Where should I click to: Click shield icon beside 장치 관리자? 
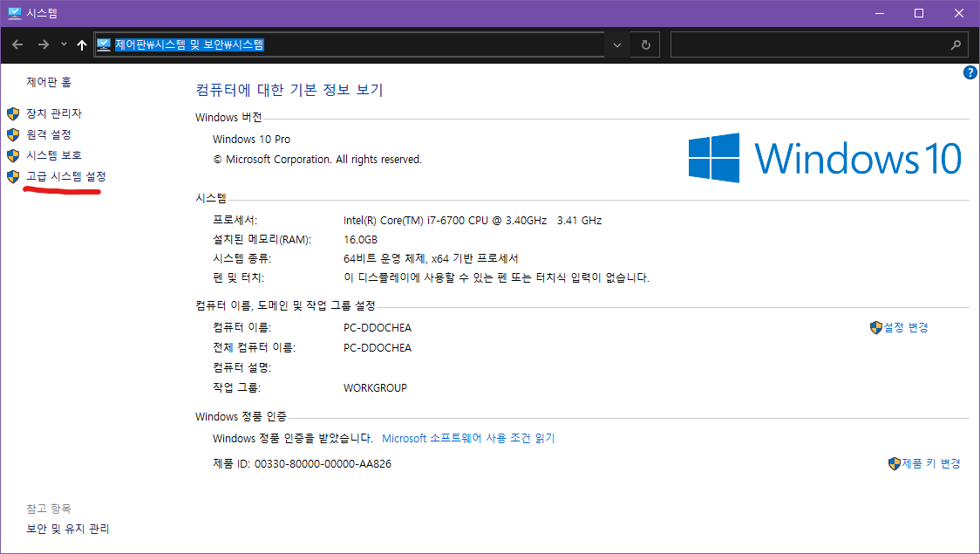click(13, 113)
